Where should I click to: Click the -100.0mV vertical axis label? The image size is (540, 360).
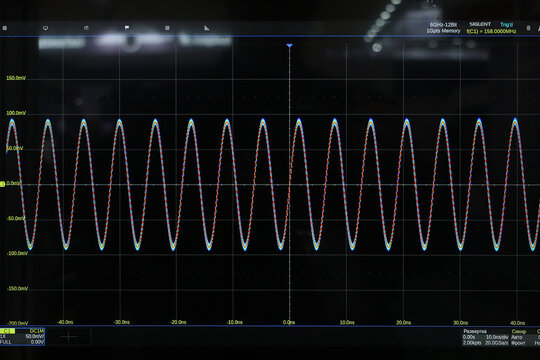17,253
